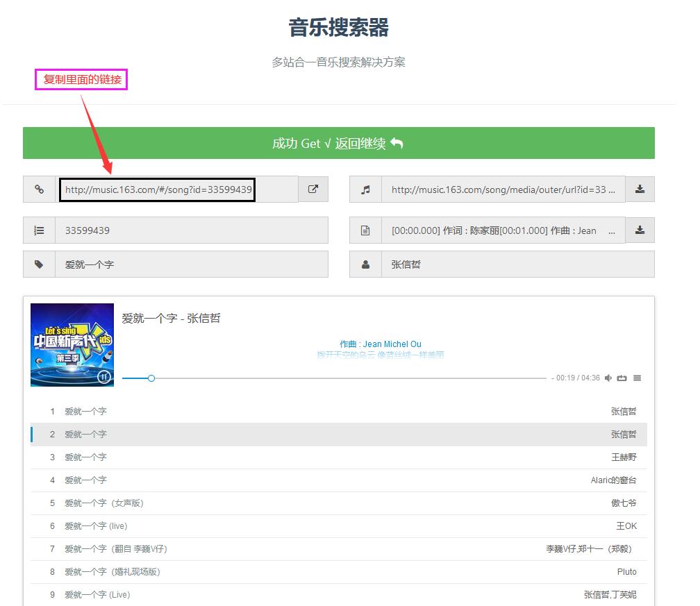The height and width of the screenshot is (606, 700).
Task: Mute the player volume icon
Action: [608, 378]
